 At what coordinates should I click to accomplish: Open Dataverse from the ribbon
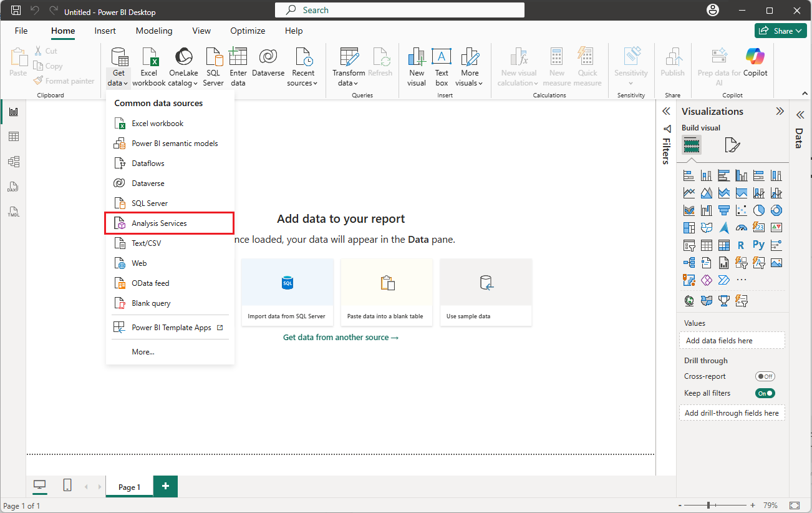[268, 62]
